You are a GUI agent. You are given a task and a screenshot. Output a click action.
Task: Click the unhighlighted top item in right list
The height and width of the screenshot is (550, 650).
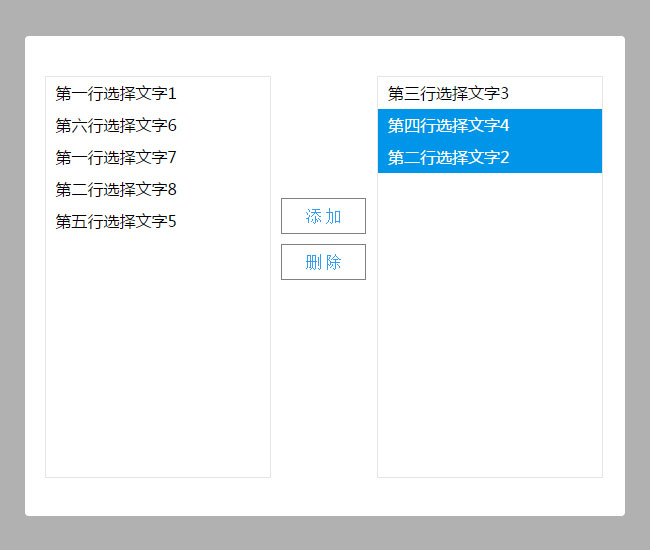449,94
